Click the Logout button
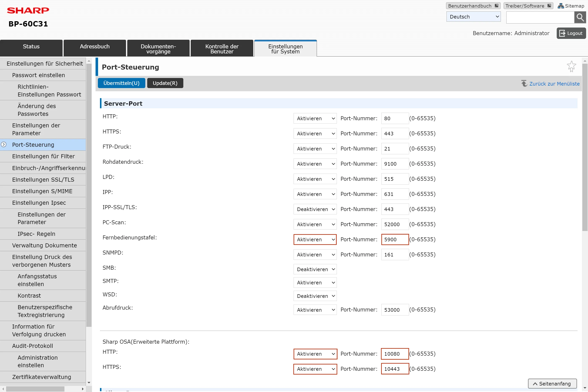 point(571,33)
